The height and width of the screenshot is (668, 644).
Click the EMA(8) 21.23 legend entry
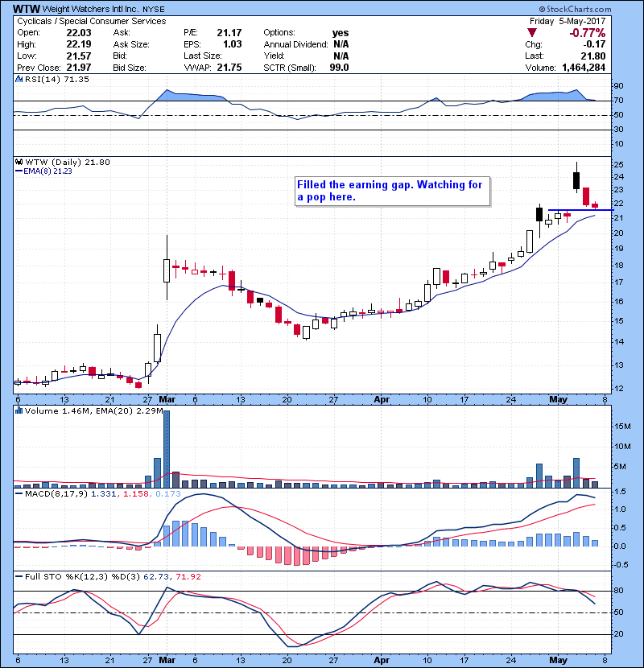point(44,171)
